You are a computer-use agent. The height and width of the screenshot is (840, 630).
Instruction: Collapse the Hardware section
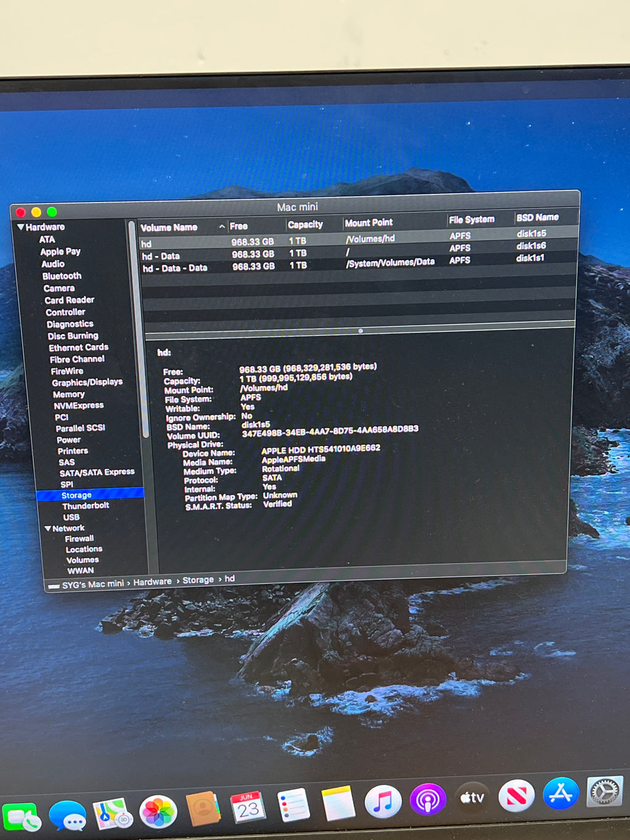tap(21, 226)
